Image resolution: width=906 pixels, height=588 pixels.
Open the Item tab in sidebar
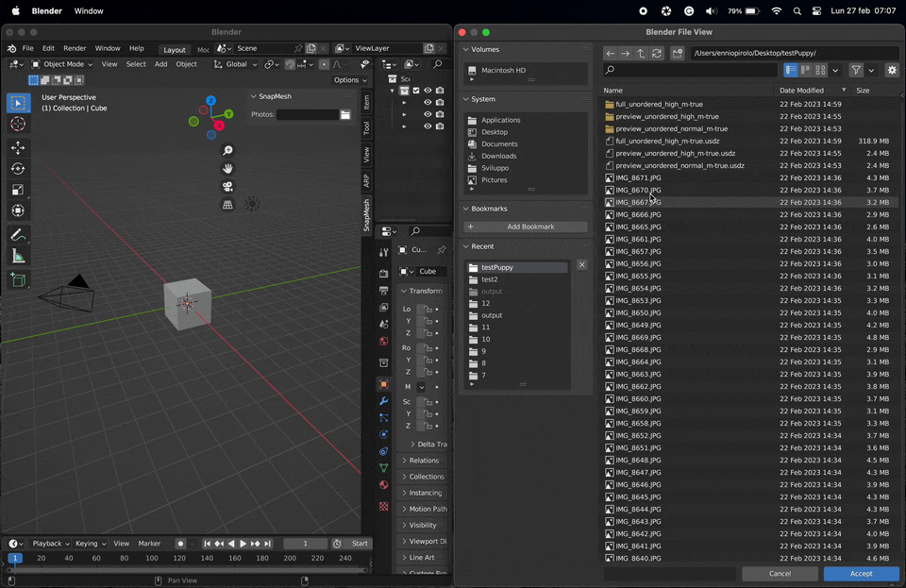tap(366, 103)
